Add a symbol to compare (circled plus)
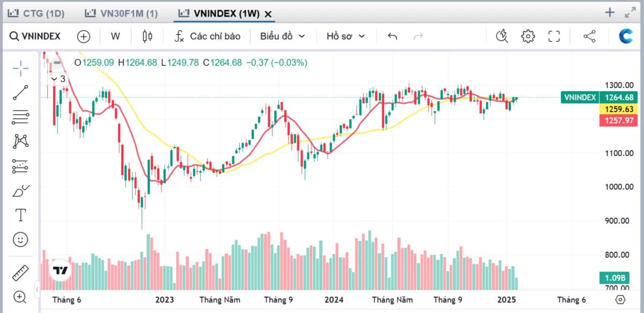 83,37
